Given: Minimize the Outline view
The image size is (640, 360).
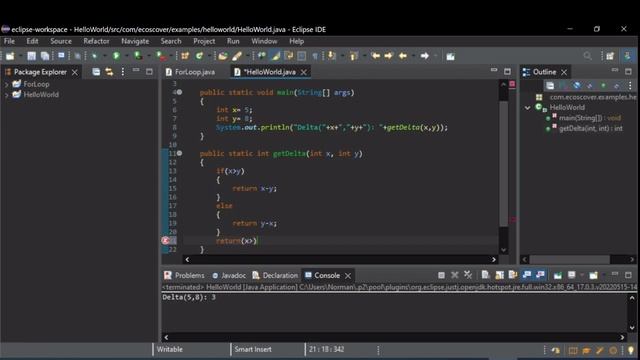Looking at the screenshot, I should (615, 71).
